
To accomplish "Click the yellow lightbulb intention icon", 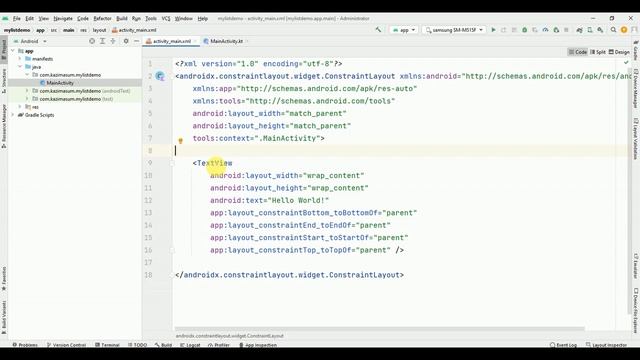I will point(180,141).
